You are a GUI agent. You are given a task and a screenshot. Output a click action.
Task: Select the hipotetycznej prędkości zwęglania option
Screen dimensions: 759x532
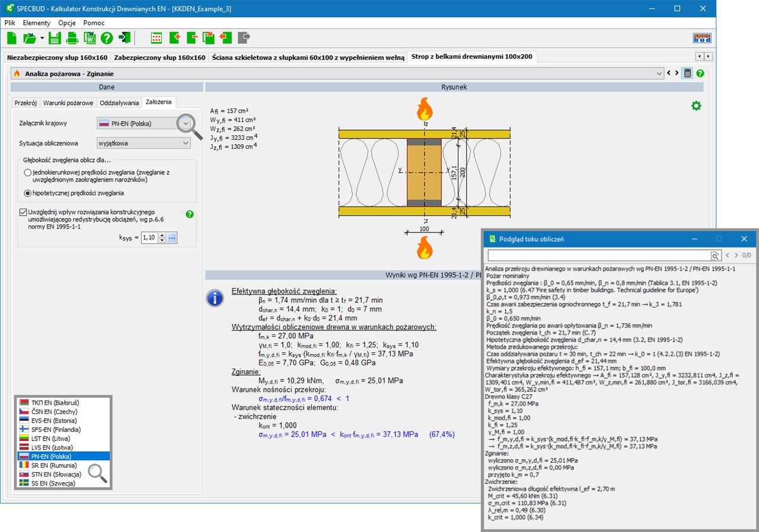point(27,193)
